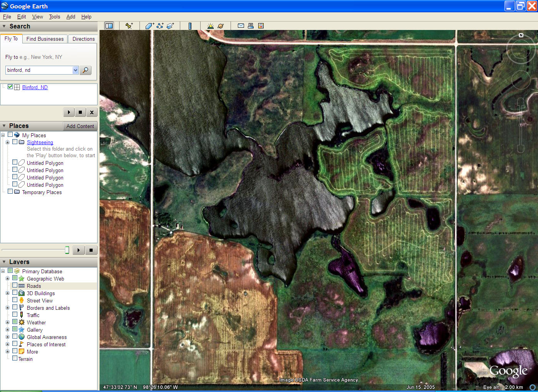Open the Tools menu

coord(55,17)
